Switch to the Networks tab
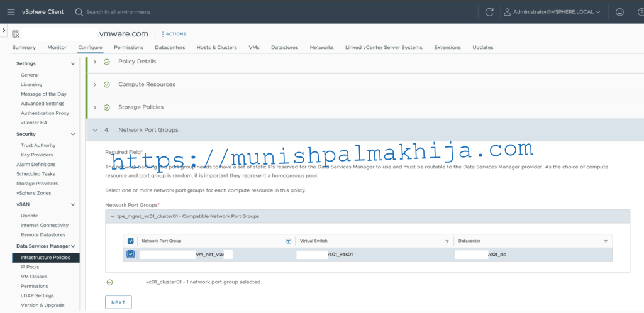Viewport: 644px width, 313px height. [x=321, y=47]
